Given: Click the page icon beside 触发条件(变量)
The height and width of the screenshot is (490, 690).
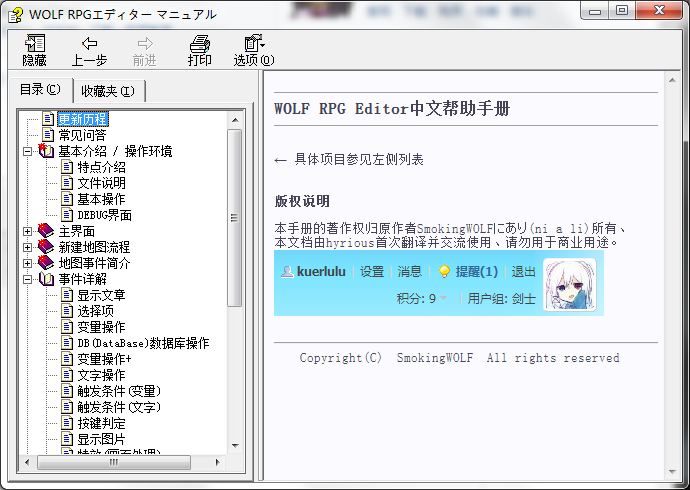Looking at the screenshot, I should click(x=67, y=391).
